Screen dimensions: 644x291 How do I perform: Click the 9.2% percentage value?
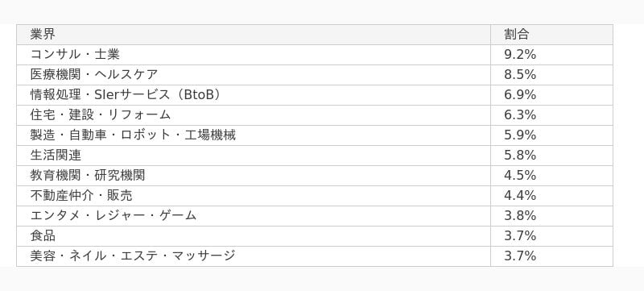pos(520,55)
